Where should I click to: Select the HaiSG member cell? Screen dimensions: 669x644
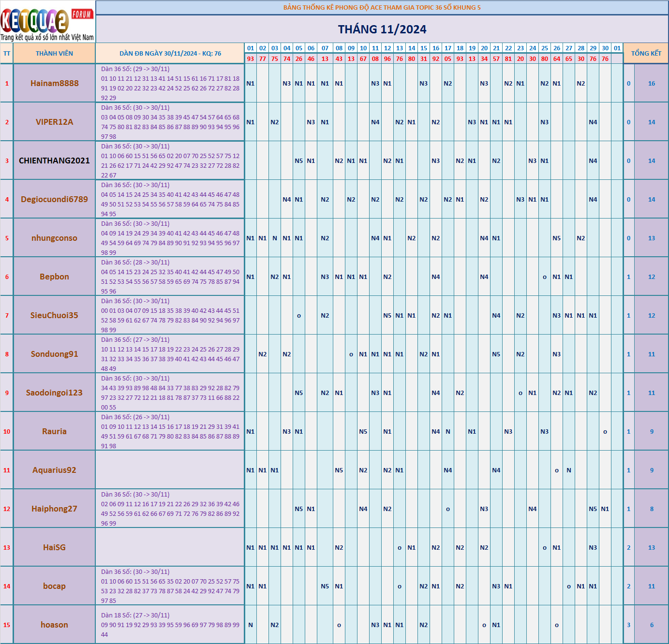pos(54,547)
